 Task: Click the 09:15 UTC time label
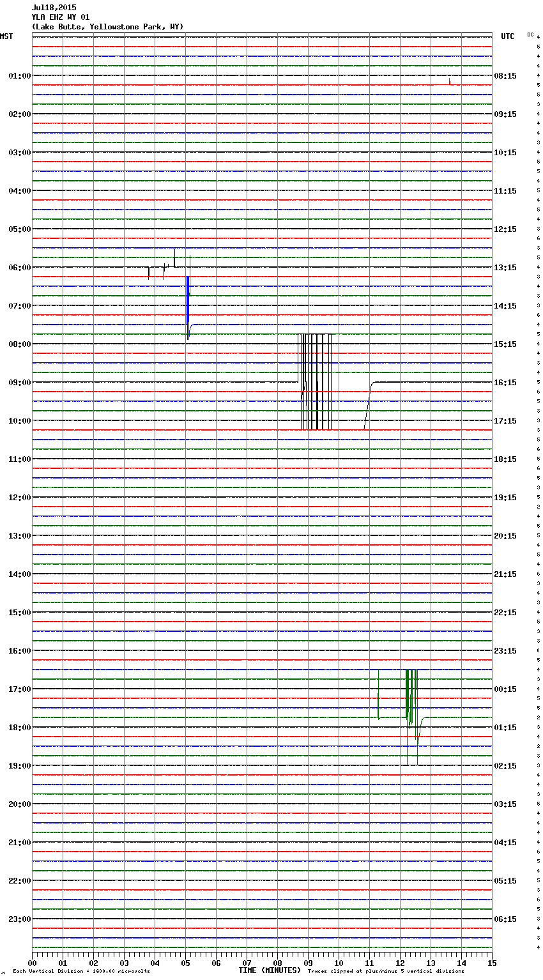[505, 114]
